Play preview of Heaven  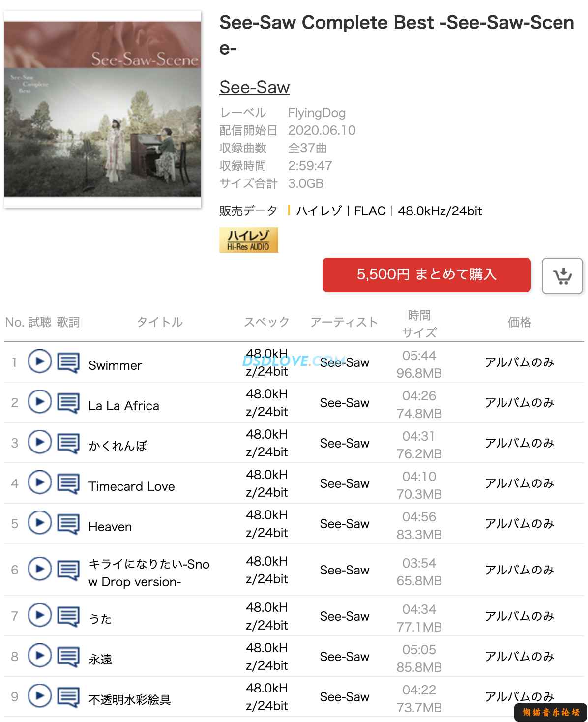point(39,523)
